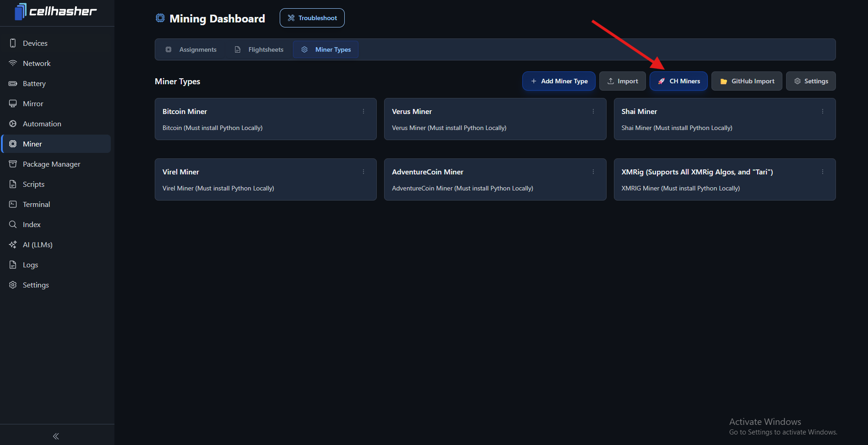The width and height of the screenshot is (868, 445).
Task: Open AI (LLMs) sidebar item
Action: click(x=38, y=244)
